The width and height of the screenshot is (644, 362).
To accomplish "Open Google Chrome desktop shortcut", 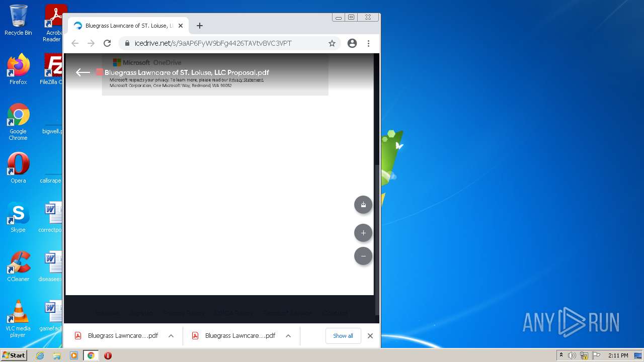I will pyautogui.click(x=18, y=122).
